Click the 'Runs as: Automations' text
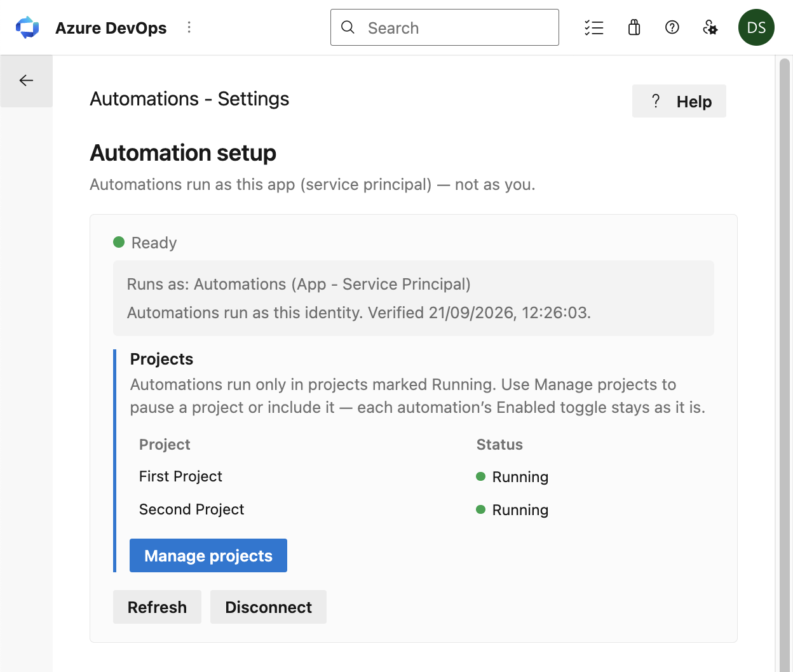Viewport: 793px width, 672px height. pos(299,284)
